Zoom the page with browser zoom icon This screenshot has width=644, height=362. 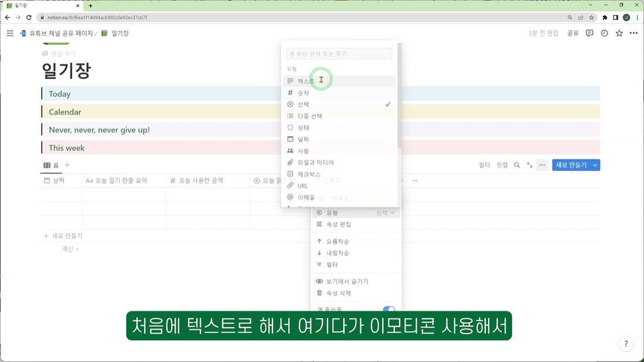570,18
